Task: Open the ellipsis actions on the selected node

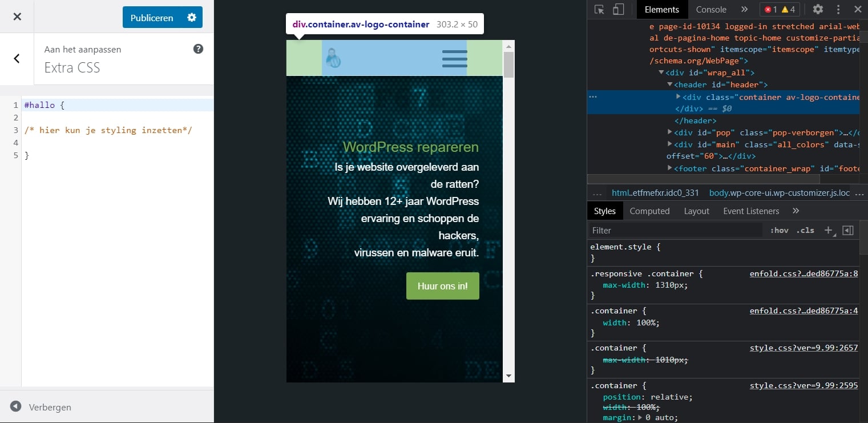Action: (x=593, y=97)
